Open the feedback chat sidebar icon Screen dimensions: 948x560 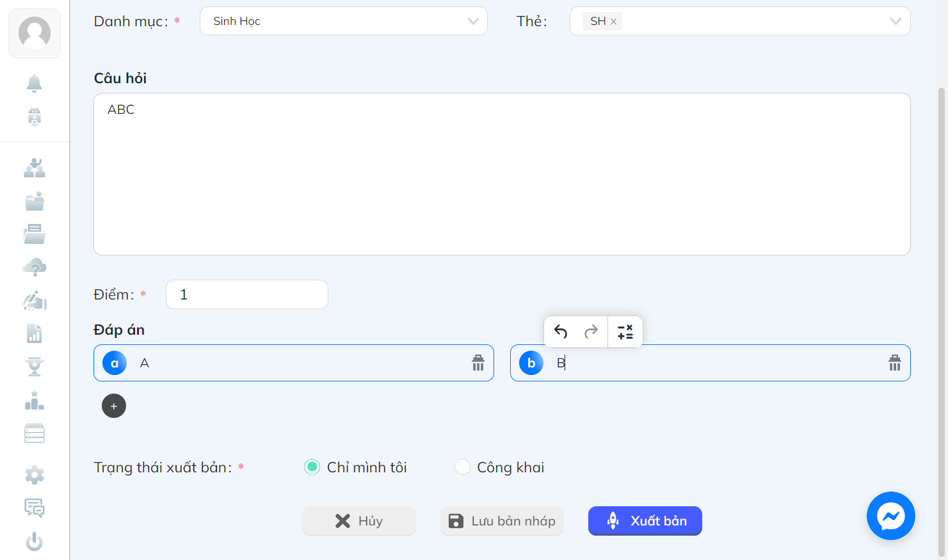pos(35,508)
